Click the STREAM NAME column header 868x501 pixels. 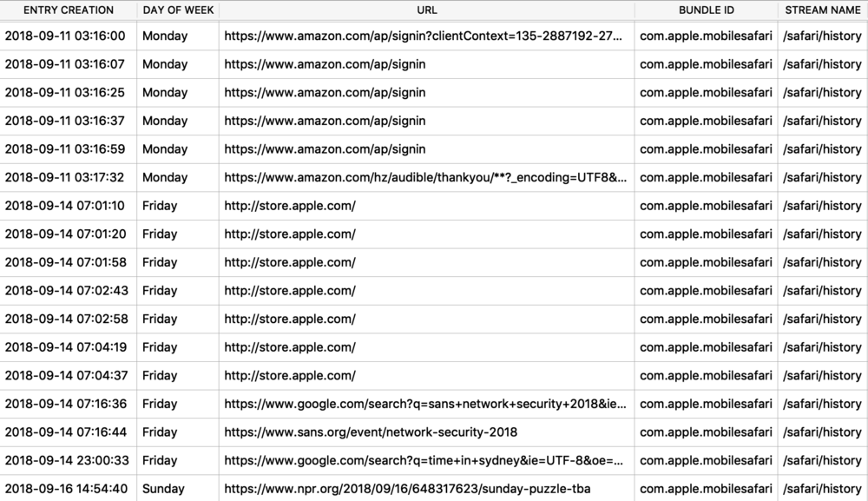coord(823,10)
